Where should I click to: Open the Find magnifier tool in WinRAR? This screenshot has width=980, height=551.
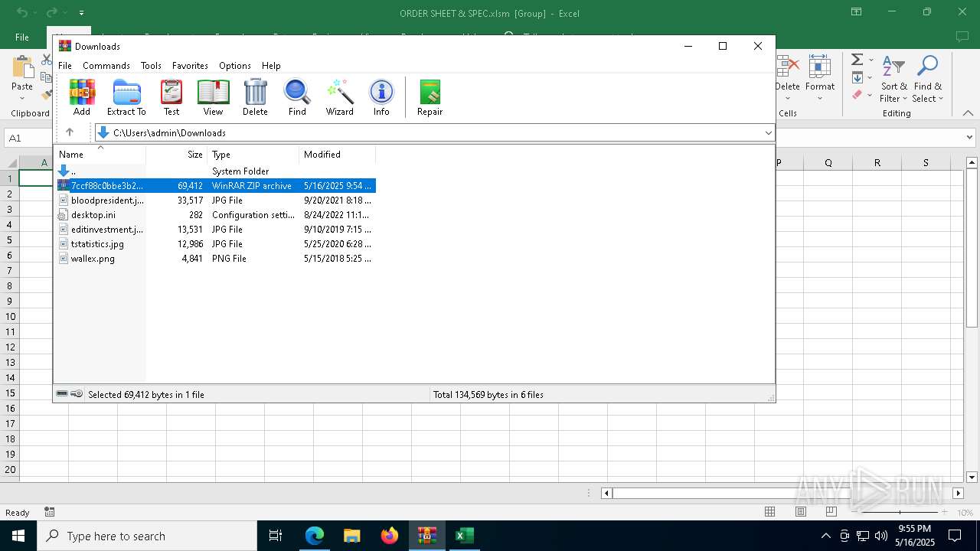[x=297, y=97]
